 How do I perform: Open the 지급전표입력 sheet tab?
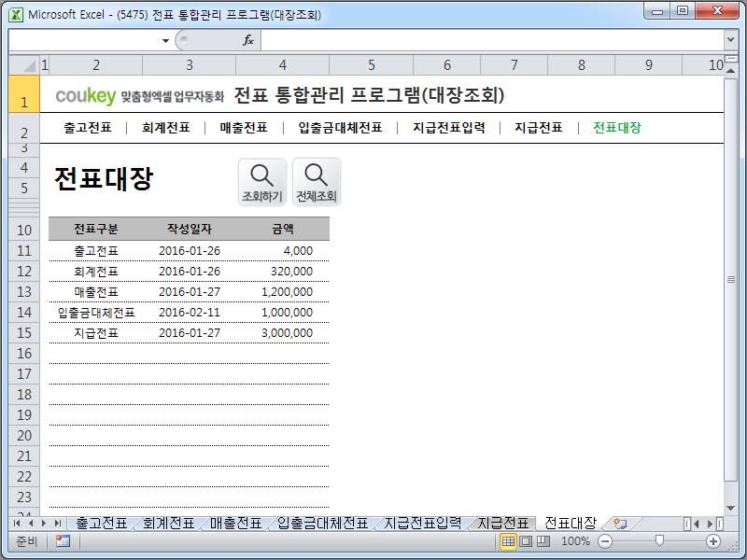click(423, 524)
